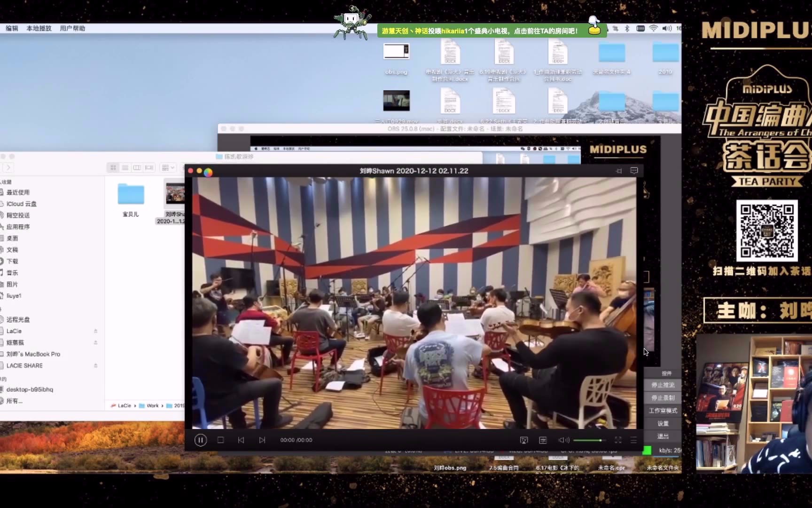The width and height of the screenshot is (812, 508).
Task: Click the Wi-Fi menu bar icon
Action: click(653, 28)
